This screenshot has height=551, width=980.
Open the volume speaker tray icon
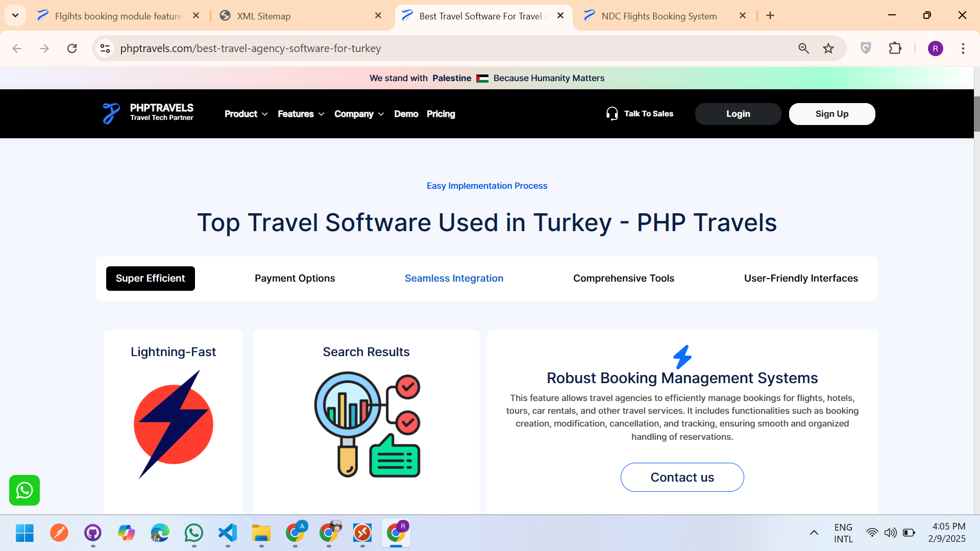[x=891, y=533]
